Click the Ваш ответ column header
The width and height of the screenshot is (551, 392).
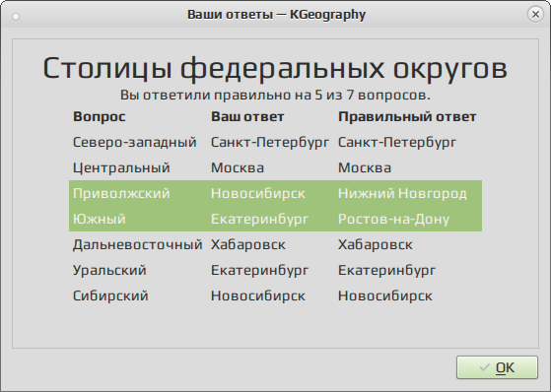(x=247, y=116)
